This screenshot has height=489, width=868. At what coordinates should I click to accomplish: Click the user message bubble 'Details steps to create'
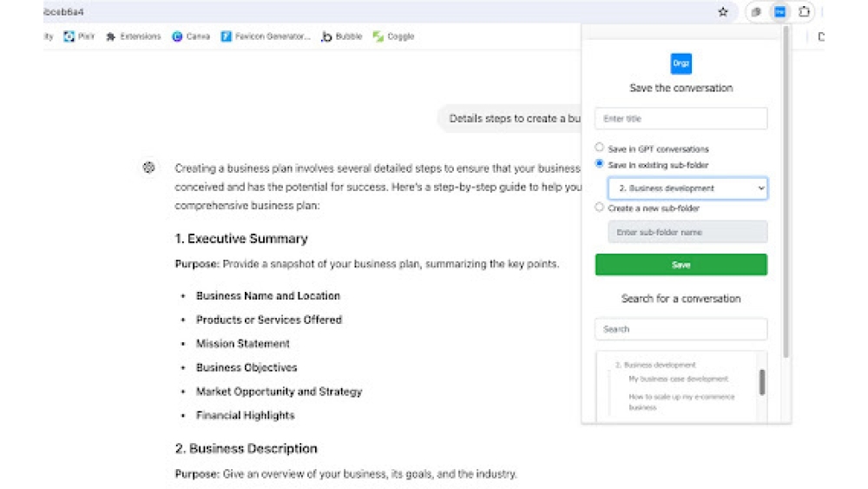click(x=510, y=118)
